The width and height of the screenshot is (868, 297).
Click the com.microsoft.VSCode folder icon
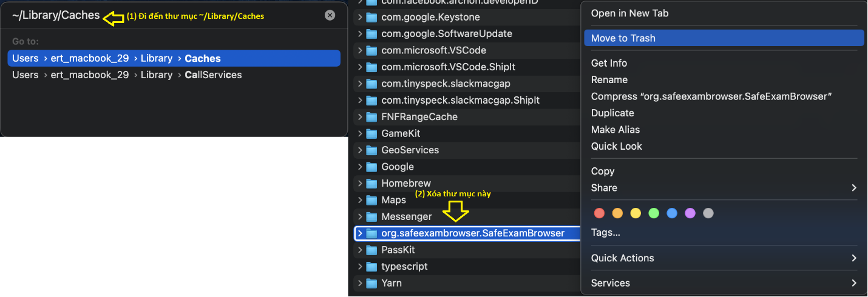click(x=372, y=50)
